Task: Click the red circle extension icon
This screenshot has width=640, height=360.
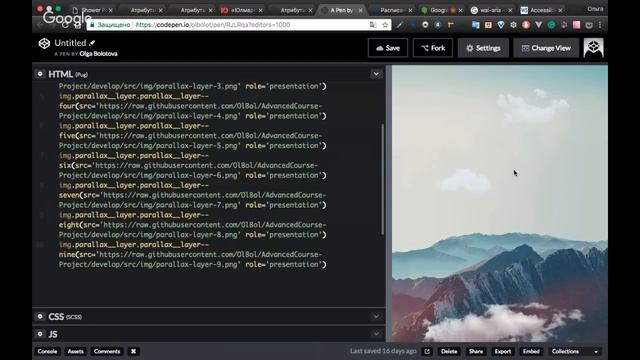Action: point(526,25)
